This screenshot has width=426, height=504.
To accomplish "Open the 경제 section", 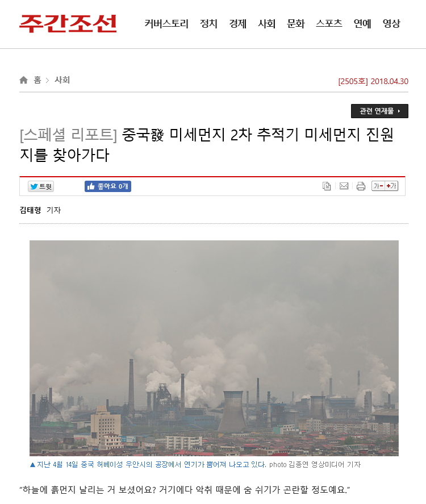I will pyautogui.click(x=238, y=23).
